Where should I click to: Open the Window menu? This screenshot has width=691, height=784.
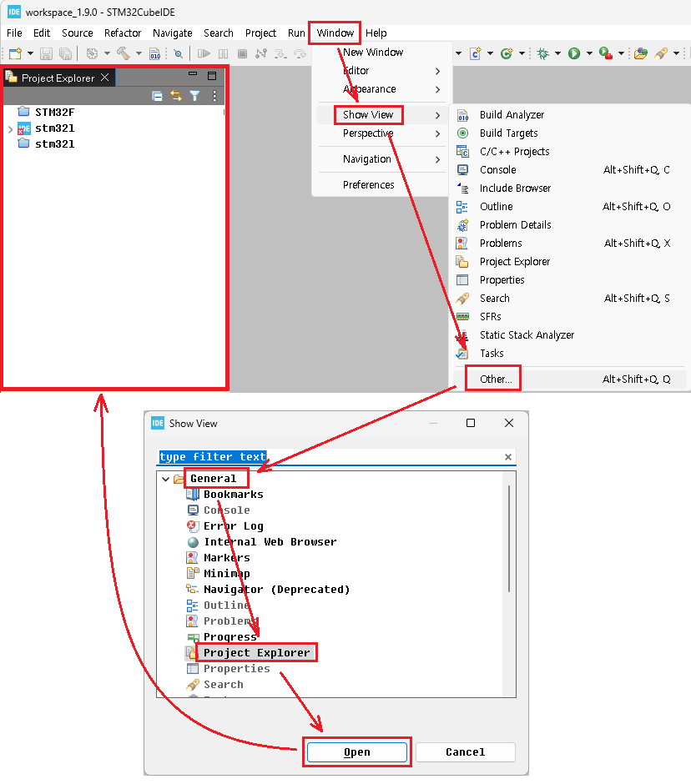[335, 33]
